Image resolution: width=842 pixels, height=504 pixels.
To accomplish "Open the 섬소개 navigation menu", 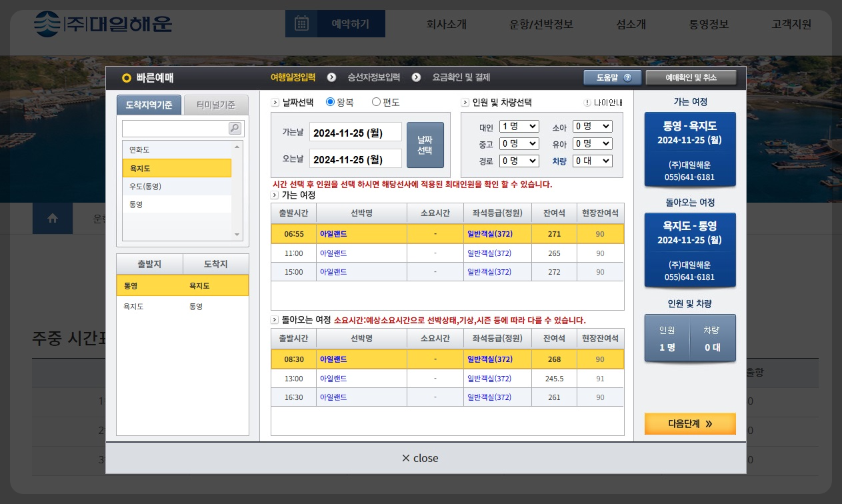I will [631, 24].
